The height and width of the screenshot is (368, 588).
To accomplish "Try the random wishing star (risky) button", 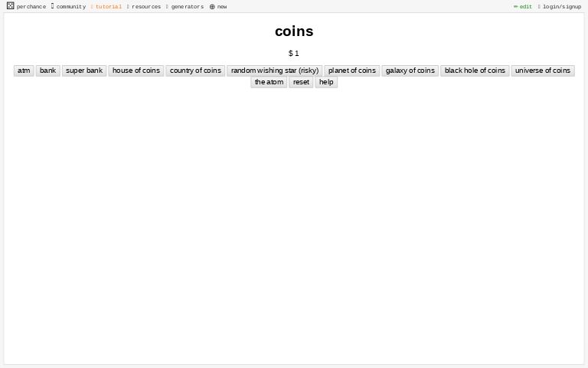I will click(x=275, y=71).
